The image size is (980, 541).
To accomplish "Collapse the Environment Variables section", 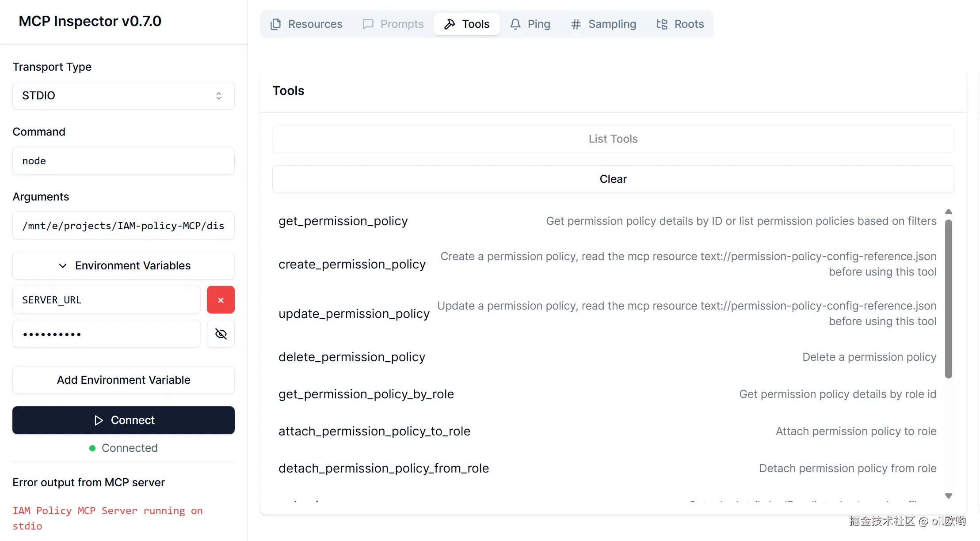I will [x=123, y=265].
